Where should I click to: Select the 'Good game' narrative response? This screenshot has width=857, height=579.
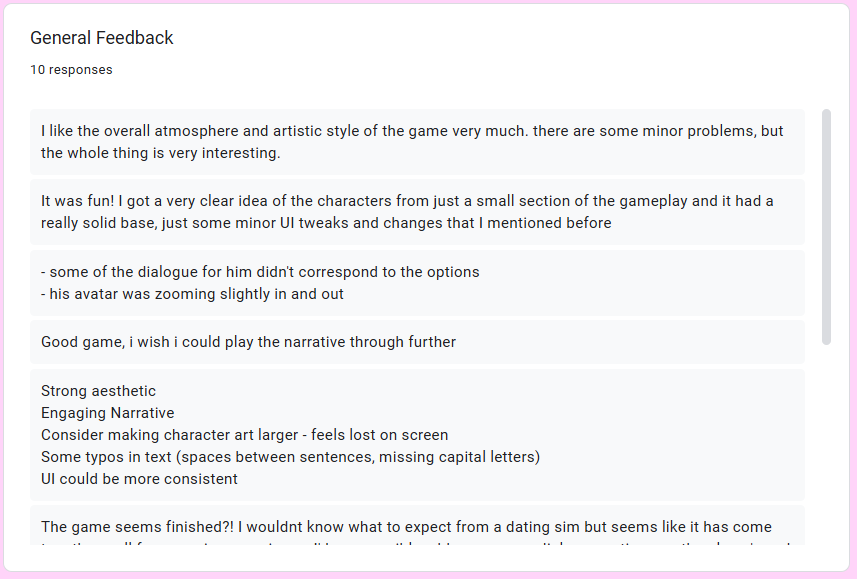pyautogui.click(x=417, y=342)
